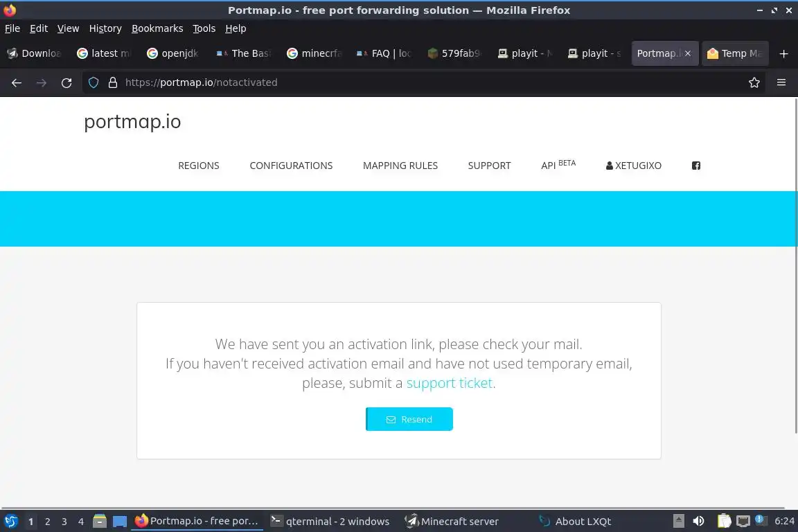The height and width of the screenshot is (532, 798).
Task: Open the network monitor tray icon
Action: point(743,522)
